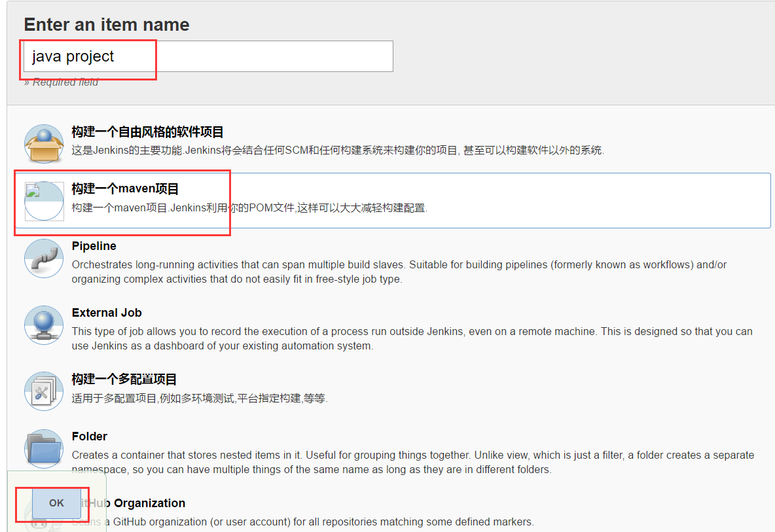This screenshot has width=775, height=532.
Task: Select the multi-configuration project tools icon
Action: coord(44,391)
